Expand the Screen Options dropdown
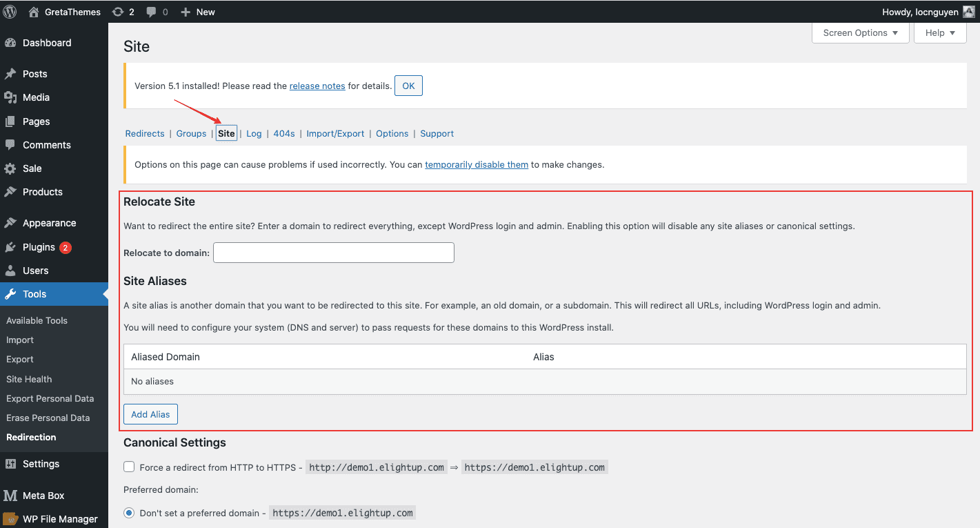Image resolution: width=980 pixels, height=528 pixels. pyautogui.click(x=860, y=32)
